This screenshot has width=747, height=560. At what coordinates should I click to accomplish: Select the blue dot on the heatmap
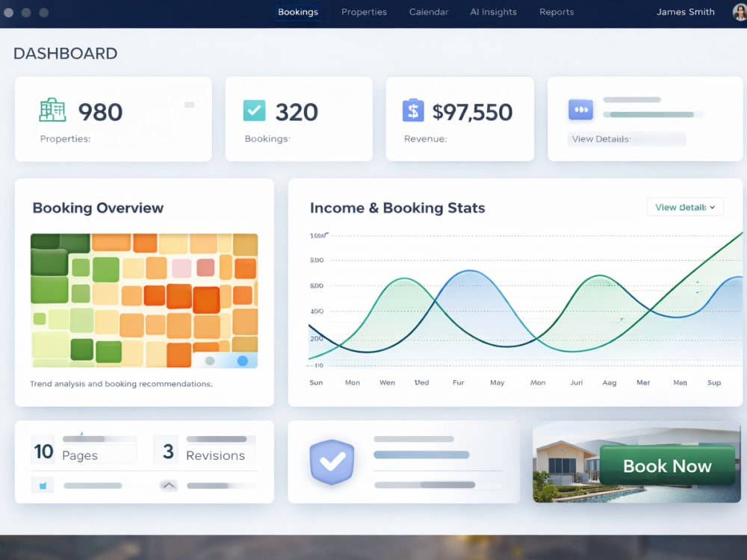243,361
